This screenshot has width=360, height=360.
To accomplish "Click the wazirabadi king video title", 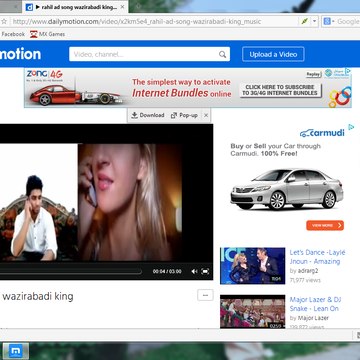I will tap(38, 296).
